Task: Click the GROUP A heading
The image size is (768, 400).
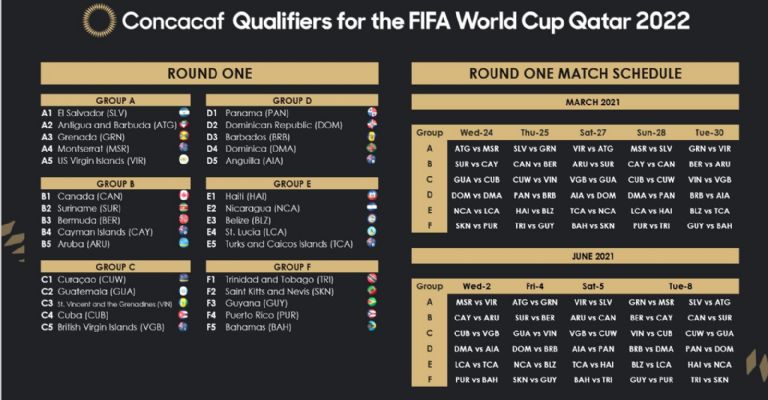Action: pyautogui.click(x=116, y=100)
